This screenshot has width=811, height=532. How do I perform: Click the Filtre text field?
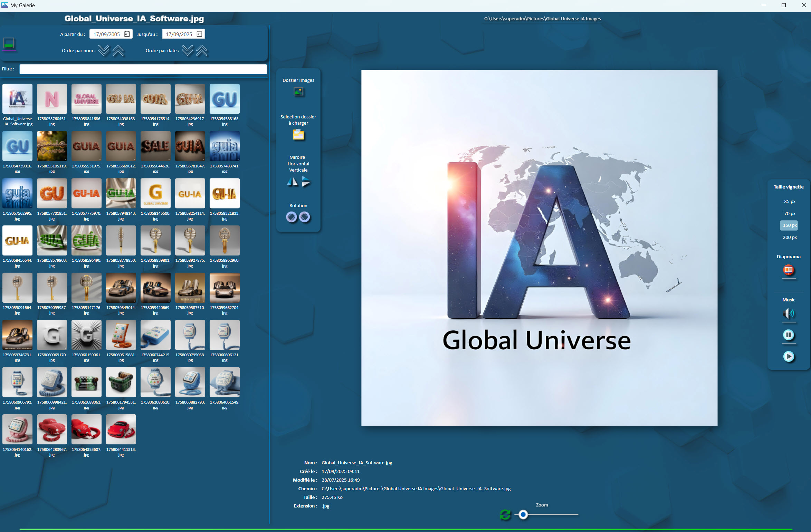(x=143, y=69)
